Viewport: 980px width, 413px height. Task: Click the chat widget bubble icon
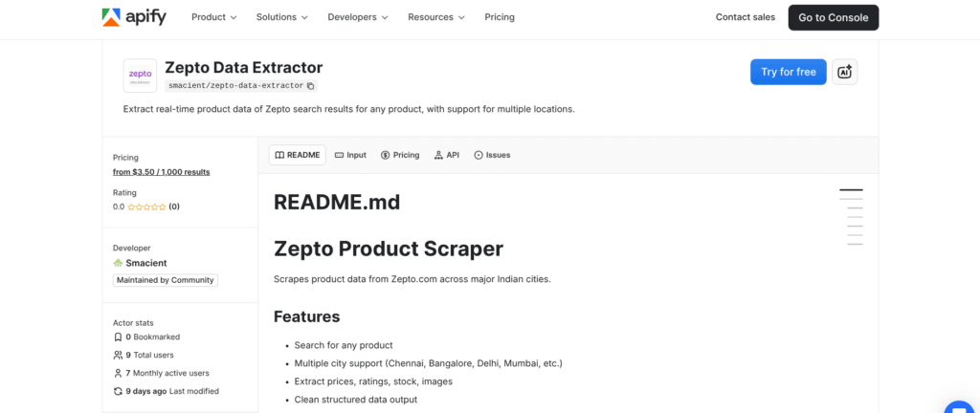[958, 405]
